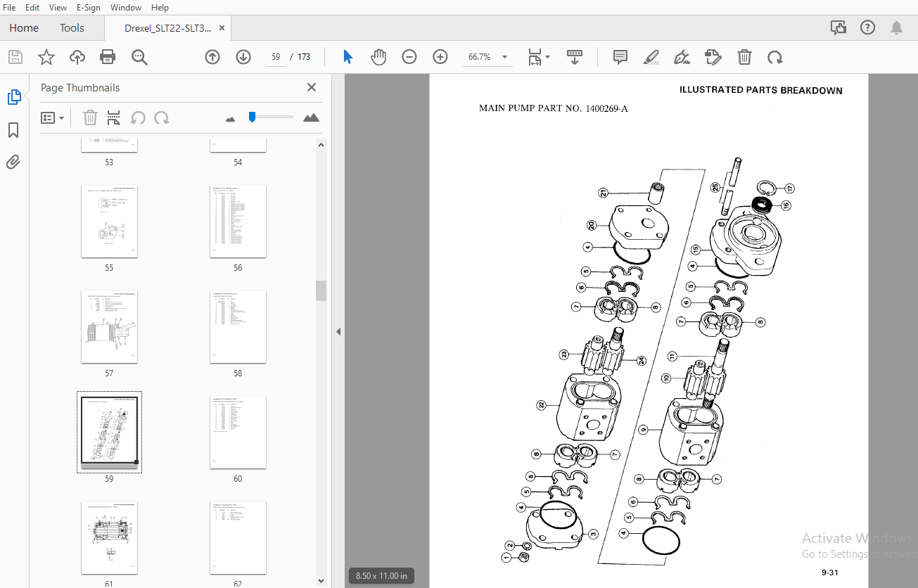Select page 57 thumbnail

[109, 327]
